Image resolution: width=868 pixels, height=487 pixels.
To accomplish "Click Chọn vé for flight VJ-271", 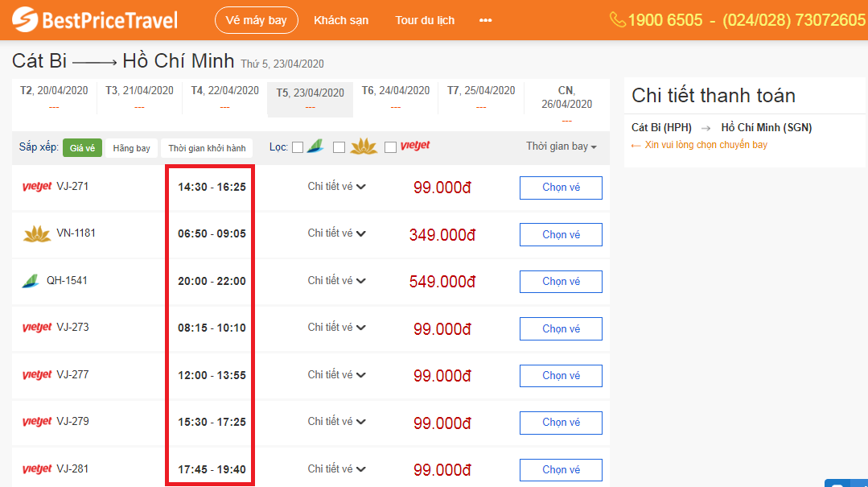I will 561,188.
